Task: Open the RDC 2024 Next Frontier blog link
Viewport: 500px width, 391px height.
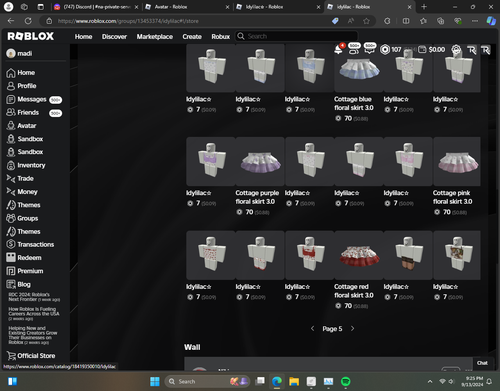Action: pyautogui.click(x=34, y=297)
